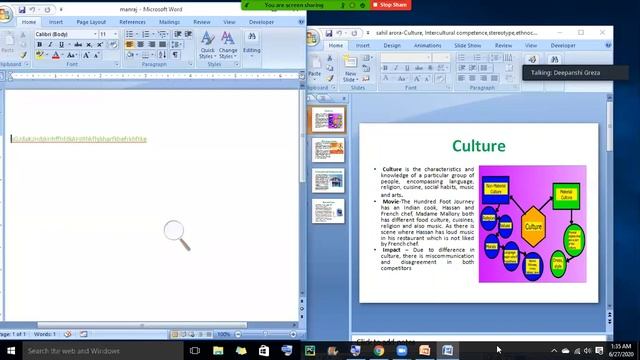This screenshot has height=360, width=640.
Task: Open Page Layout tab in Word
Action: click(x=91, y=22)
